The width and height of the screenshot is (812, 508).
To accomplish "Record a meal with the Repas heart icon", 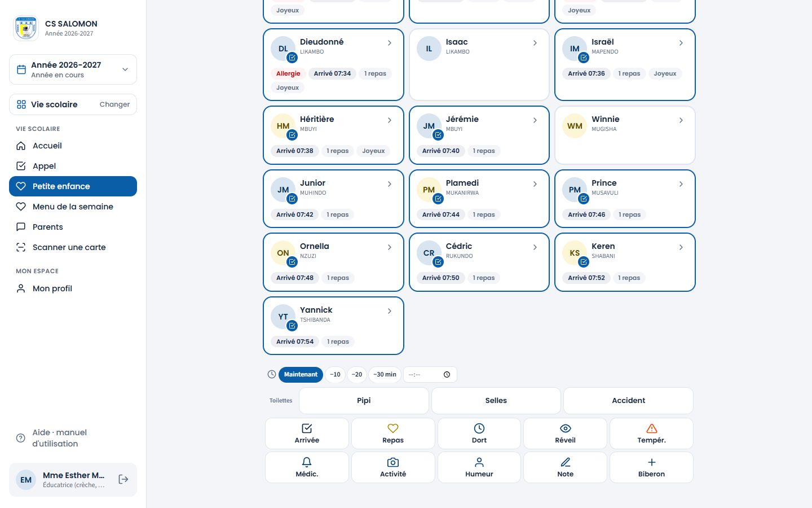I will click(393, 433).
